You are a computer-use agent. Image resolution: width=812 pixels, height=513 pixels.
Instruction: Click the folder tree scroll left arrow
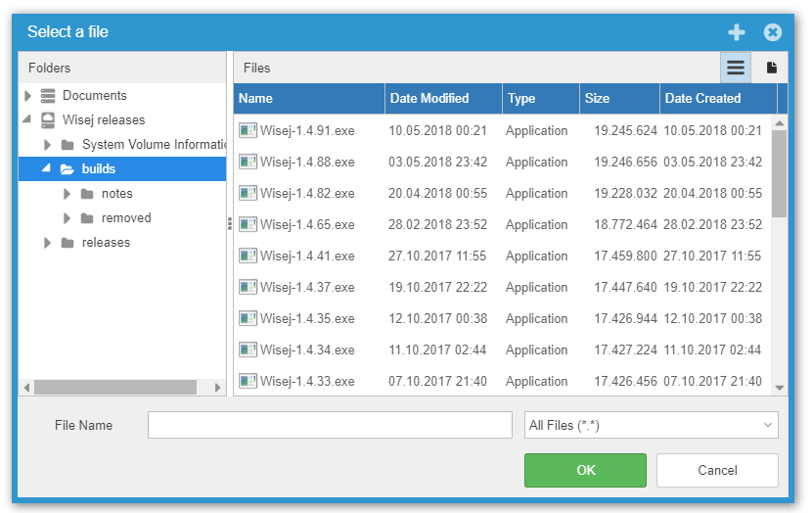click(x=26, y=387)
